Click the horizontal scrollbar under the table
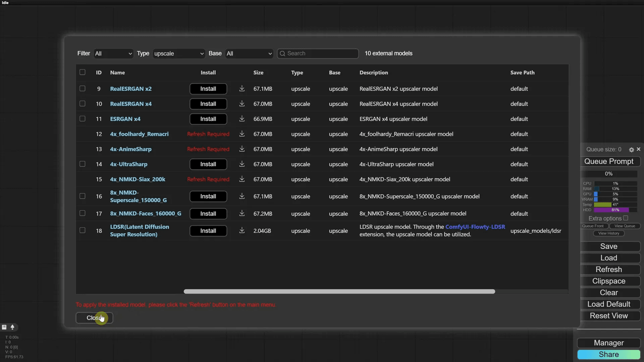644x362 pixels. coord(339,292)
